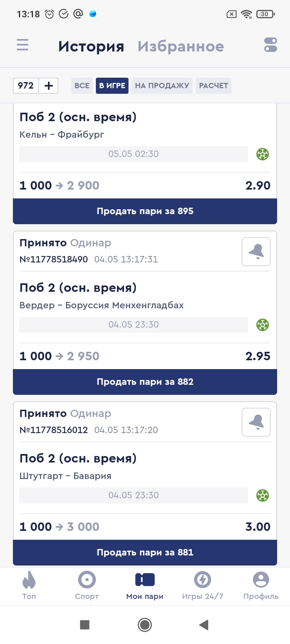This screenshot has width=290, height=644.
Task: Sell the Штутгарт – Бавария bet for 881
Action: (145, 552)
